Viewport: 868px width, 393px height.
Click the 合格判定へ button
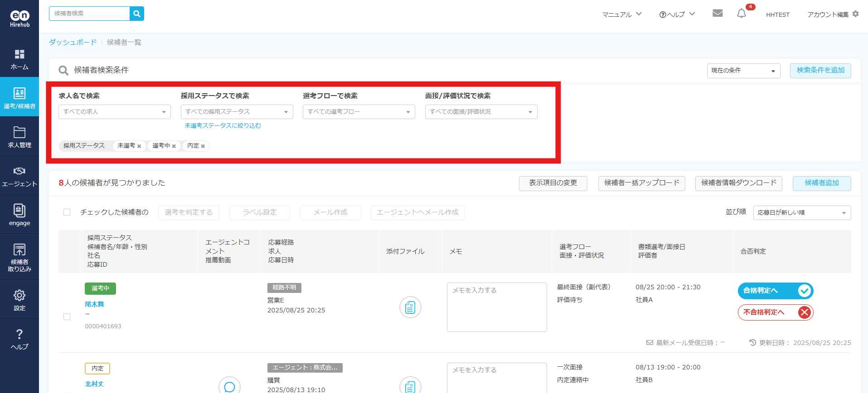point(775,291)
